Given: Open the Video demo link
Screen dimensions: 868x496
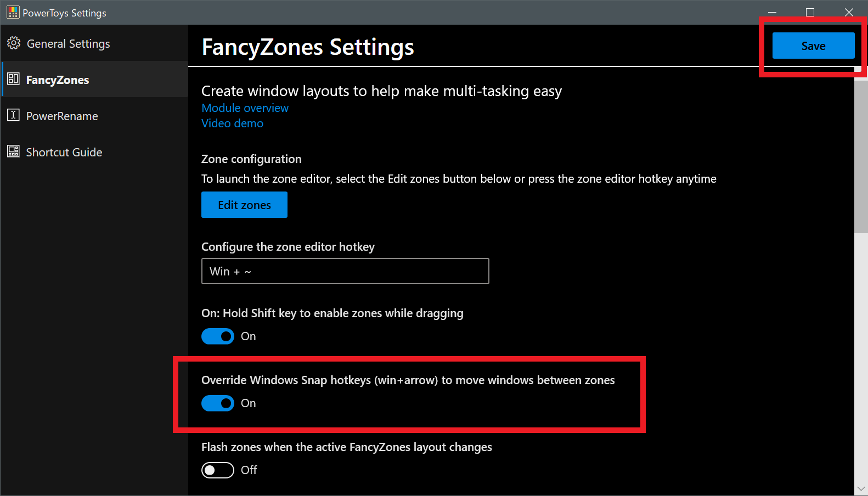Looking at the screenshot, I should pyautogui.click(x=232, y=123).
